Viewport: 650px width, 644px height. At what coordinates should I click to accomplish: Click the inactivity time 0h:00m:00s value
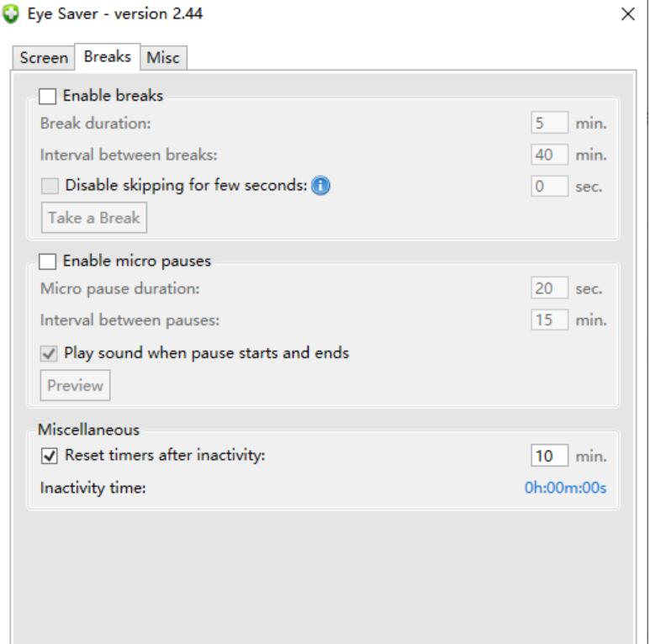point(565,488)
